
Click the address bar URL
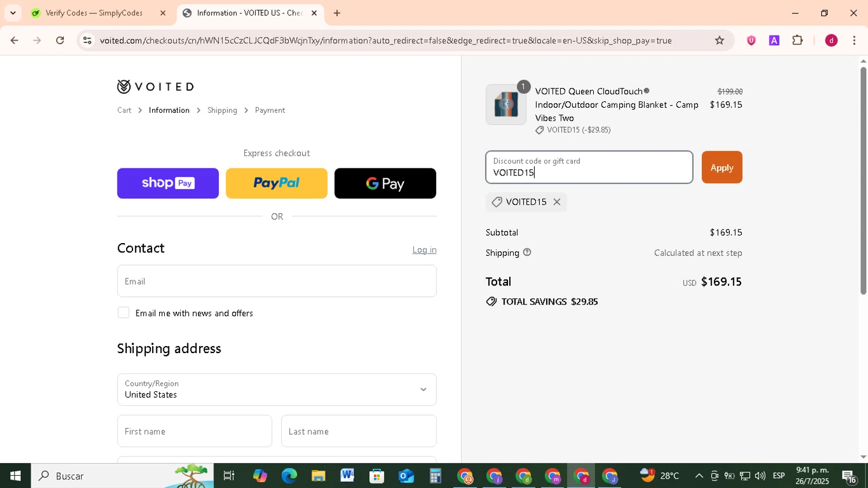pyautogui.click(x=385, y=41)
